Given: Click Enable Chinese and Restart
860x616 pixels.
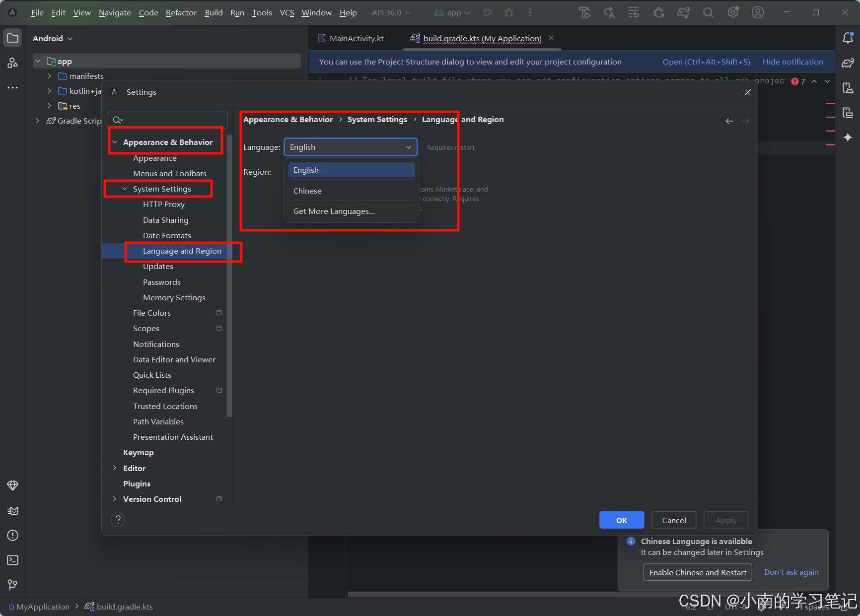Looking at the screenshot, I should (x=698, y=572).
